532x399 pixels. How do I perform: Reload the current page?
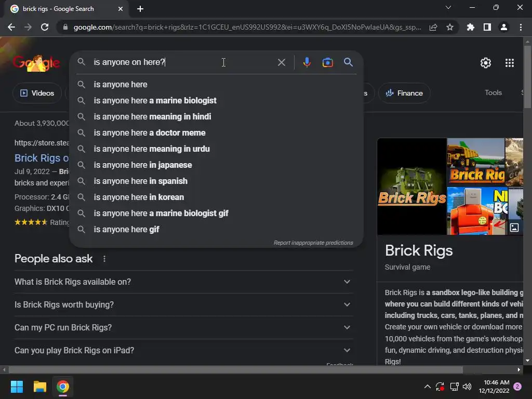45,27
